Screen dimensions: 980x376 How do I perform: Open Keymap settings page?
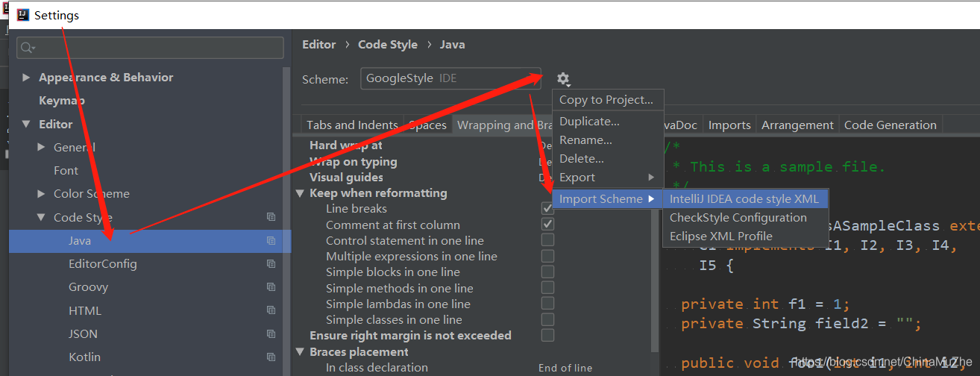[62, 101]
